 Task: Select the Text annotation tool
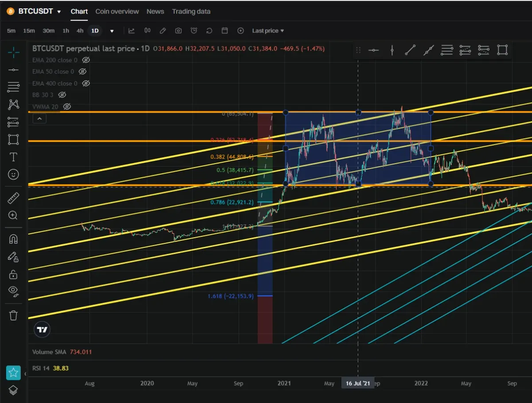click(x=13, y=157)
